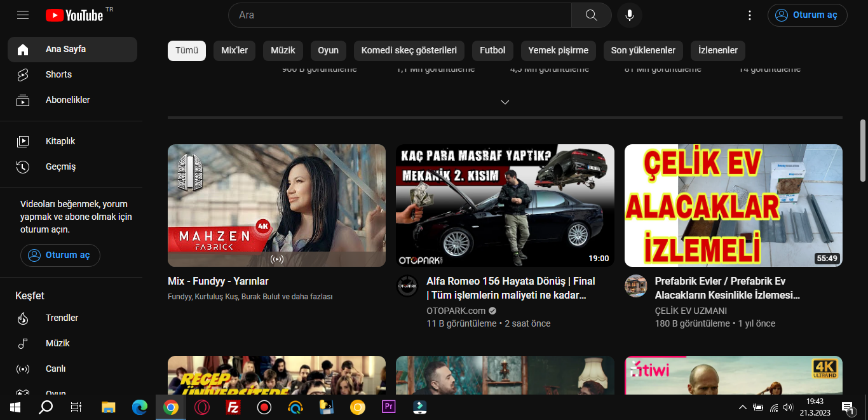
Task: Select the Oyun filter chip
Action: click(329, 50)
